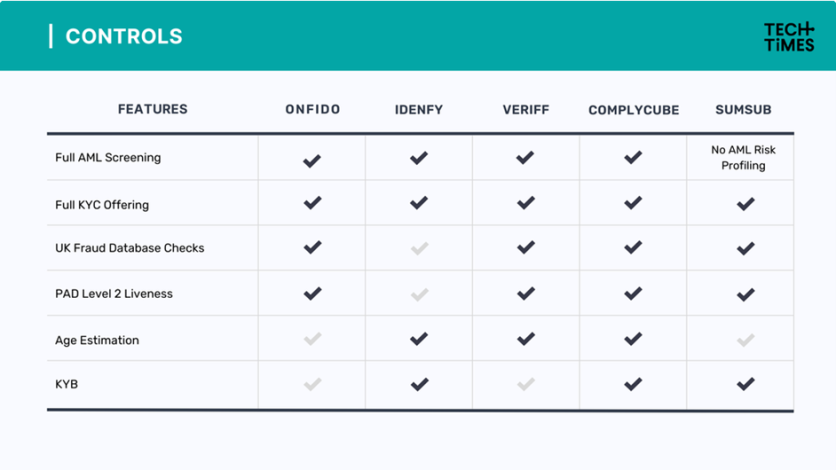The width and height of the screenshot is (836, 470).
Task: Click the No AML Risk Profiling text
Action: pos(743,158)
